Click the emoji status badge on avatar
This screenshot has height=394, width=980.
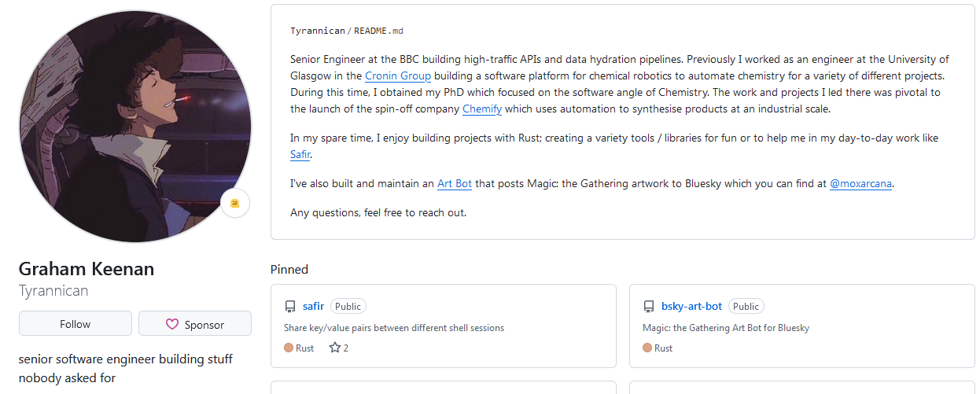click(234, 203)
